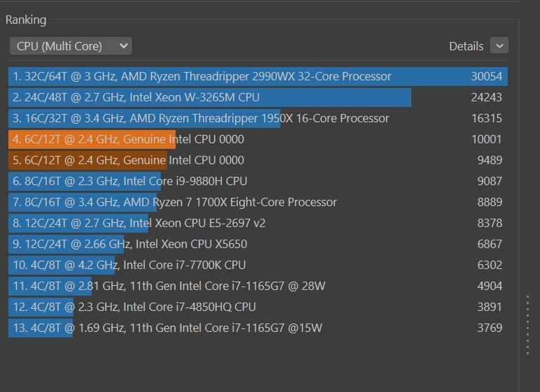
Task: Expand the Details chevron button
Action: click(x=499, y=46)
